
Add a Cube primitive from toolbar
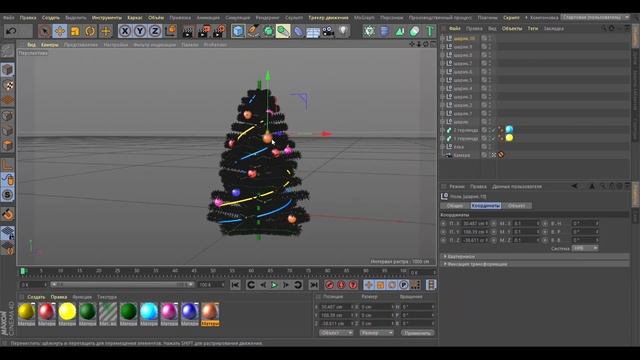[x=238, y=31]
